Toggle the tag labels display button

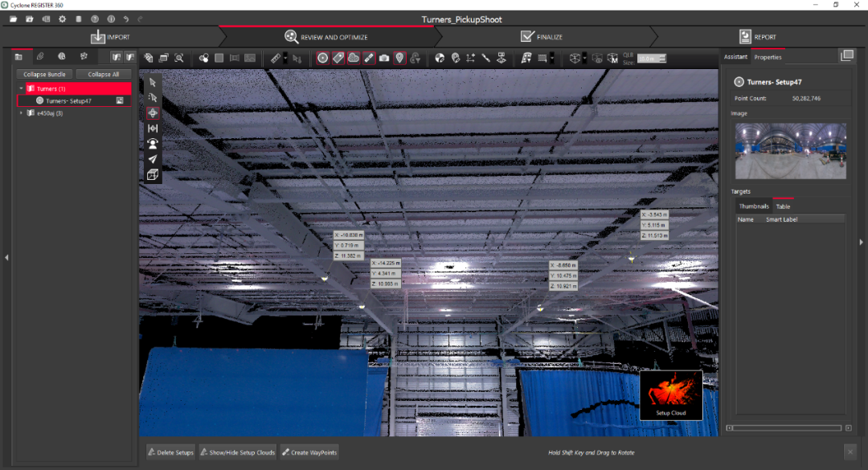coord(338,58)
